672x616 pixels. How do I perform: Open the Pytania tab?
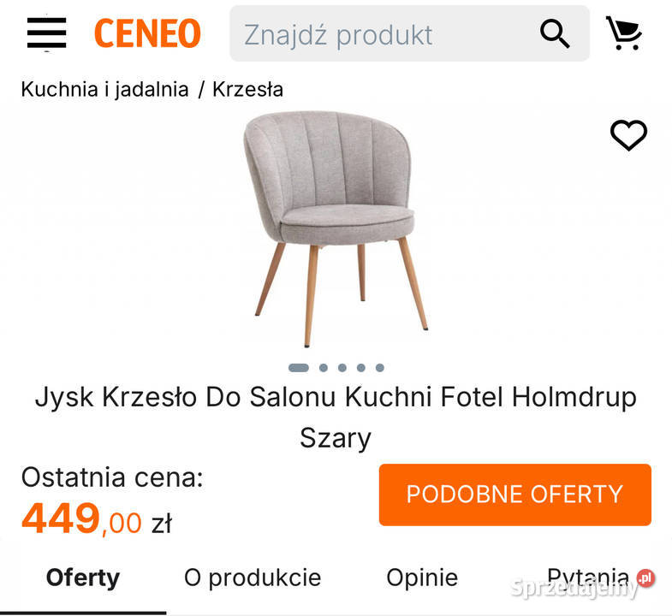click(x=587, y=577)
